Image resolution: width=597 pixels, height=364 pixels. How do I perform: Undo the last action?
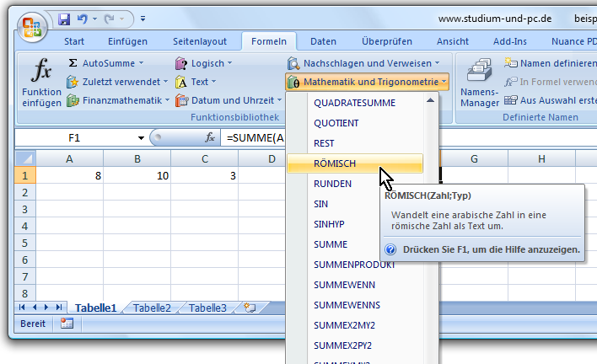tap(83, 19)
